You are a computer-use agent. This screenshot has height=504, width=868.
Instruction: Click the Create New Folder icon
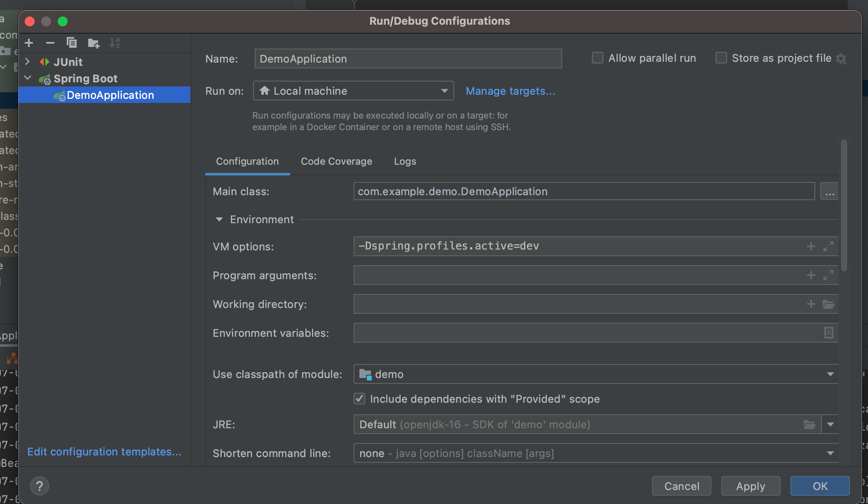[94, 43]
